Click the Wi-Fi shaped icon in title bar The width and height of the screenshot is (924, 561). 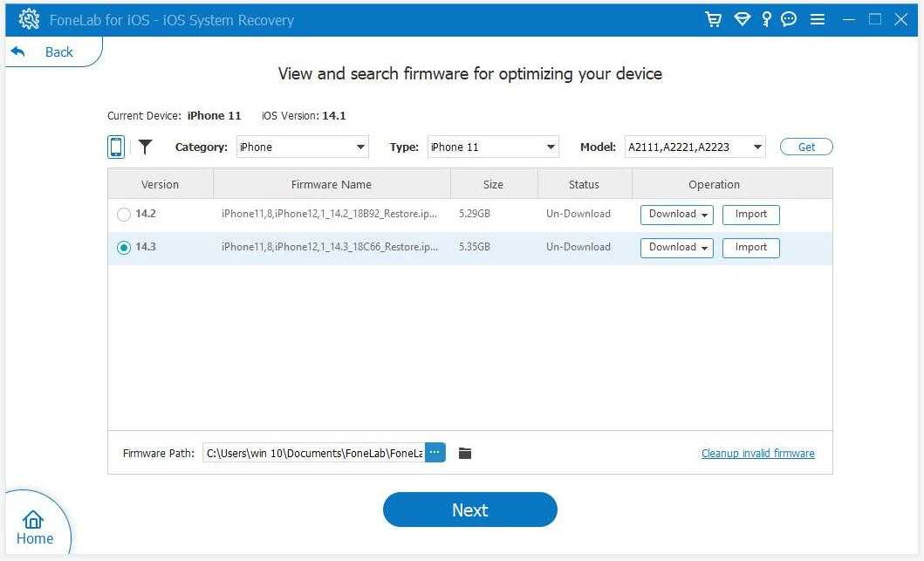pyautogui.click(x=742, y=19)
